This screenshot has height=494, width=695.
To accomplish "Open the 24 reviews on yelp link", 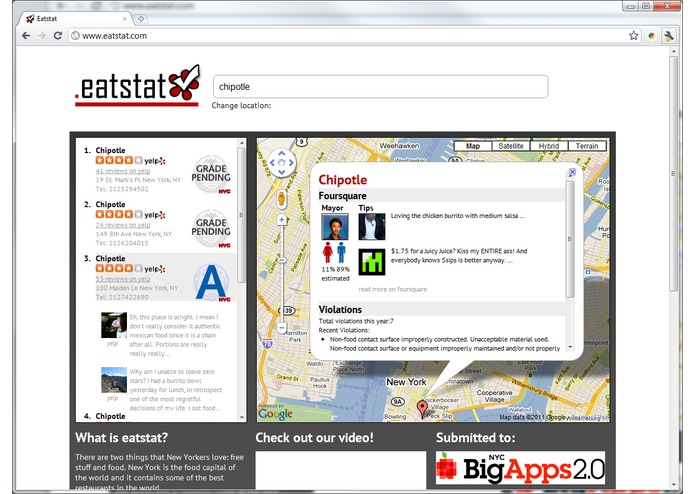I will (x=123, y=225).
